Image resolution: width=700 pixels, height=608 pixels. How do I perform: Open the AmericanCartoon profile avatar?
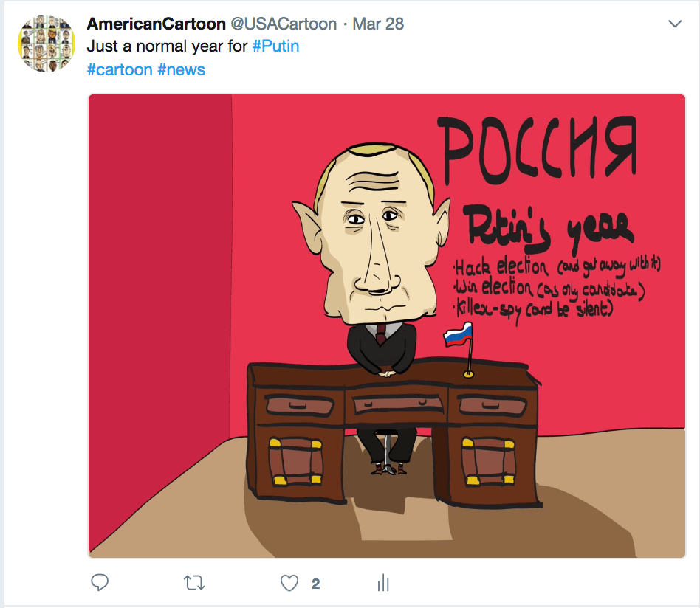[46, 44]
